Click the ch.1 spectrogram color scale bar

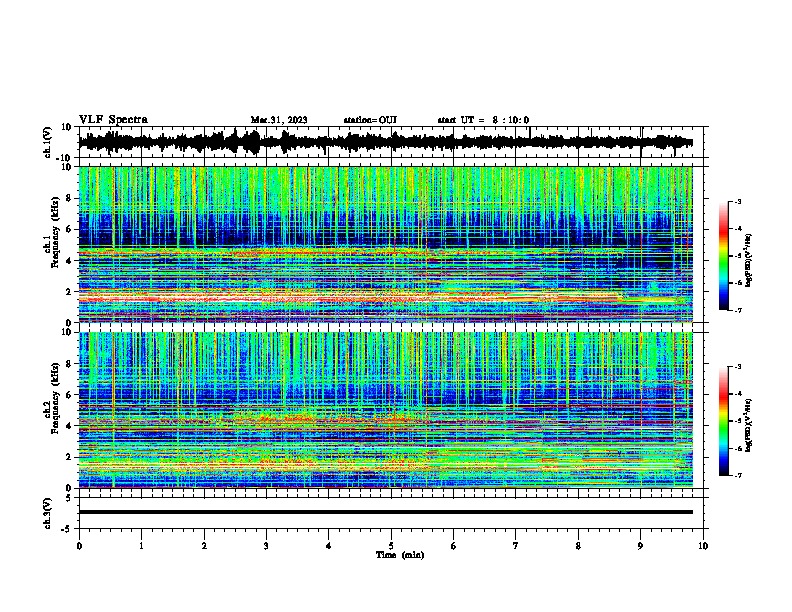[x=723, y=256]
